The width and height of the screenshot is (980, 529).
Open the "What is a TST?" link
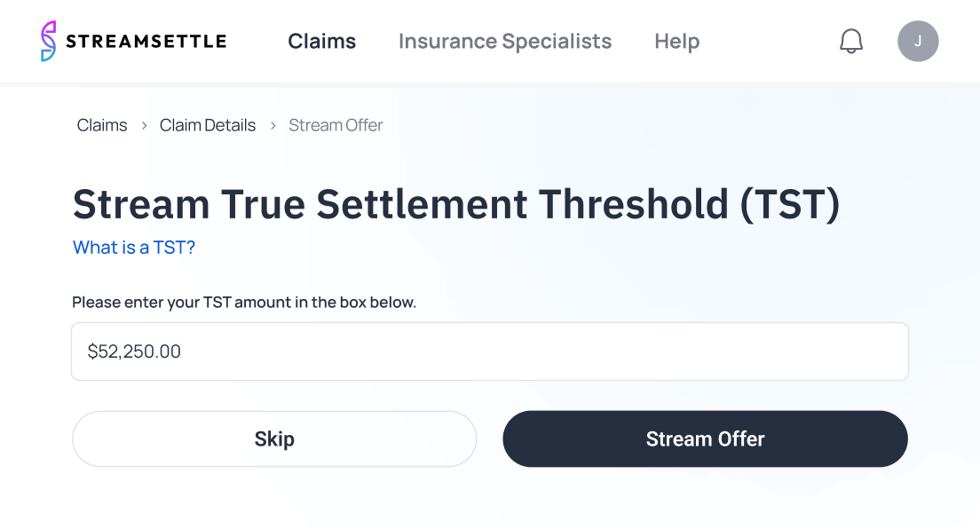134,248
